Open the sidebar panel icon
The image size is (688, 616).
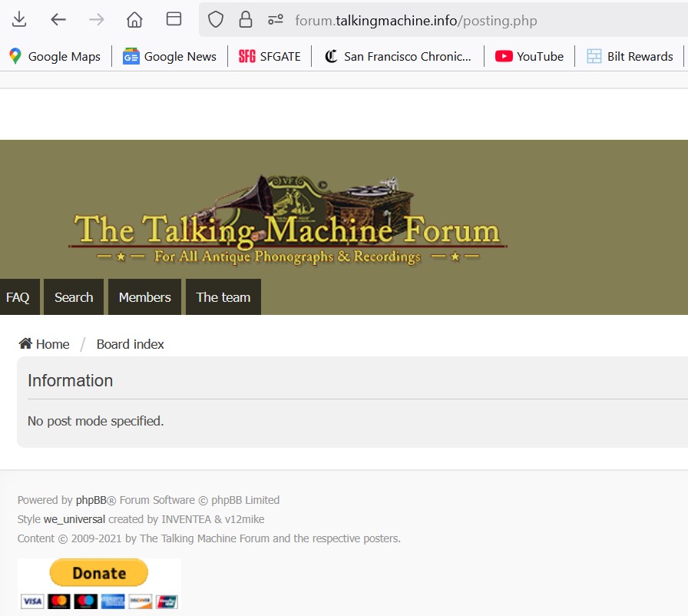point(174,20)
